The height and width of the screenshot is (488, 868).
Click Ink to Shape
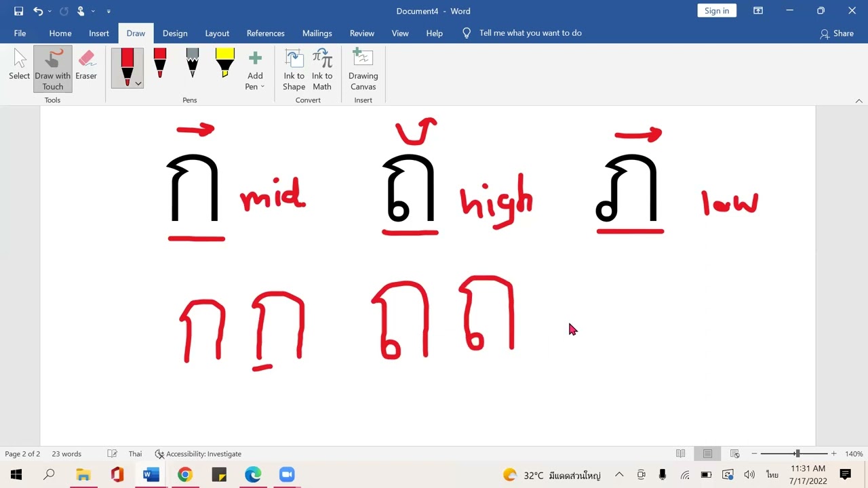coord(294,70)
